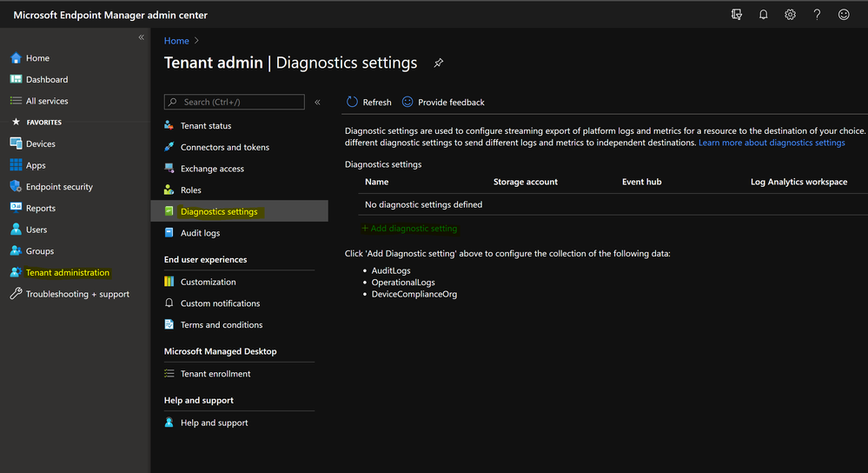Click Microsoft Endpoint Manager admin center title
868x473 pixels.
coord(110,15)
